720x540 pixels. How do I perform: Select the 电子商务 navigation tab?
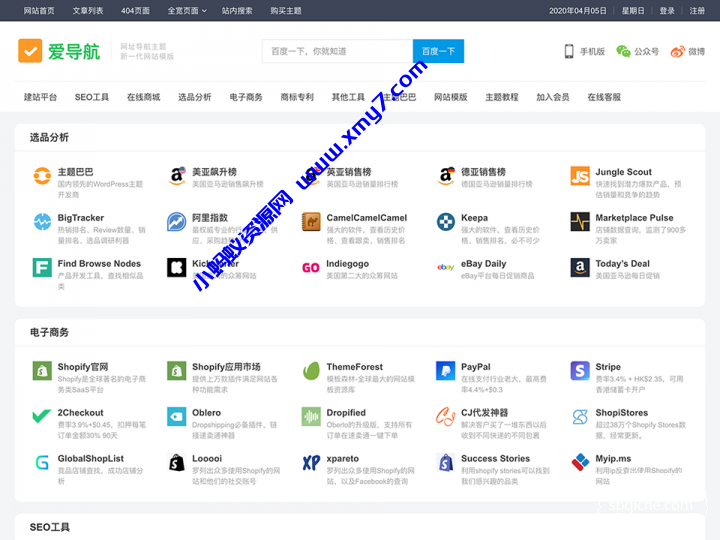pyautogui.click(x=246, y=97)
